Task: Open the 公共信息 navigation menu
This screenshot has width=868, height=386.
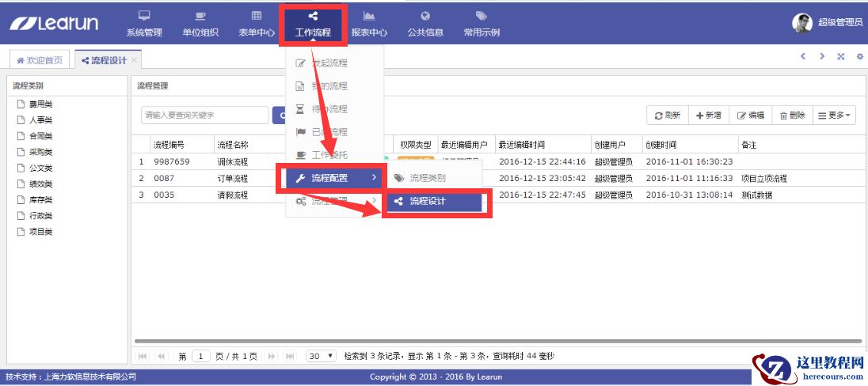Action: pyautogui.click(x=425, y=24)
